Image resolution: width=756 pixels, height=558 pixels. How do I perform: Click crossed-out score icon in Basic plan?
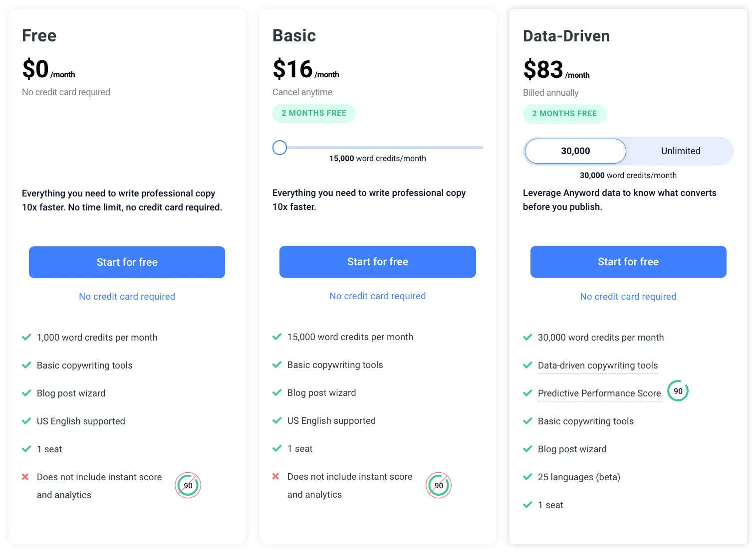(x=439, y=485)
